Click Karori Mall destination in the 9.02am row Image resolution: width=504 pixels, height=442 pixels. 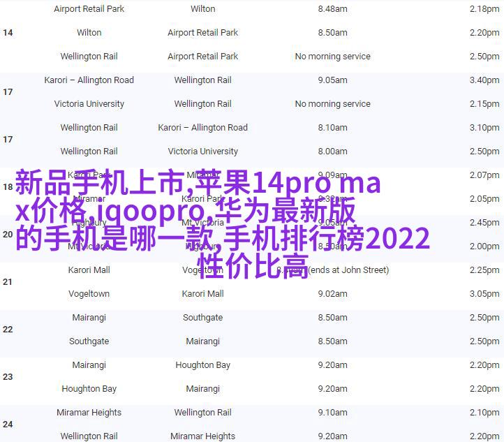[203, 294]
